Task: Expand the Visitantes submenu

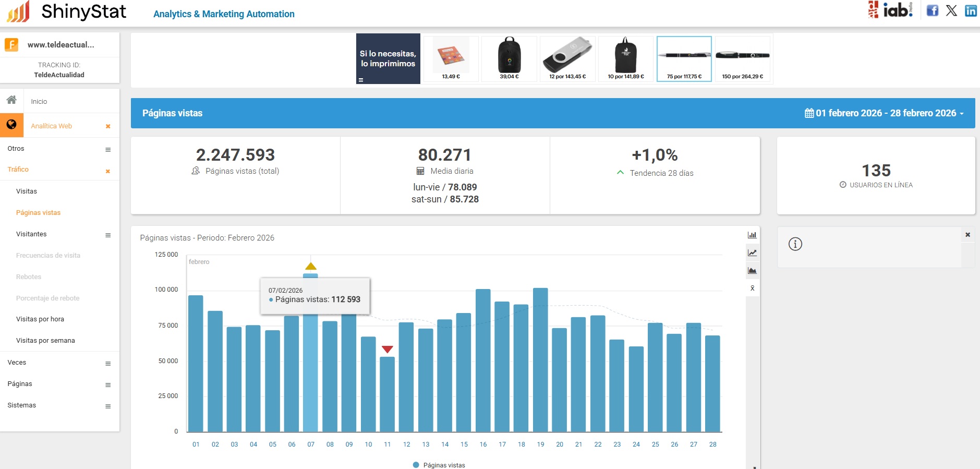Action: (x=108, y=235)
